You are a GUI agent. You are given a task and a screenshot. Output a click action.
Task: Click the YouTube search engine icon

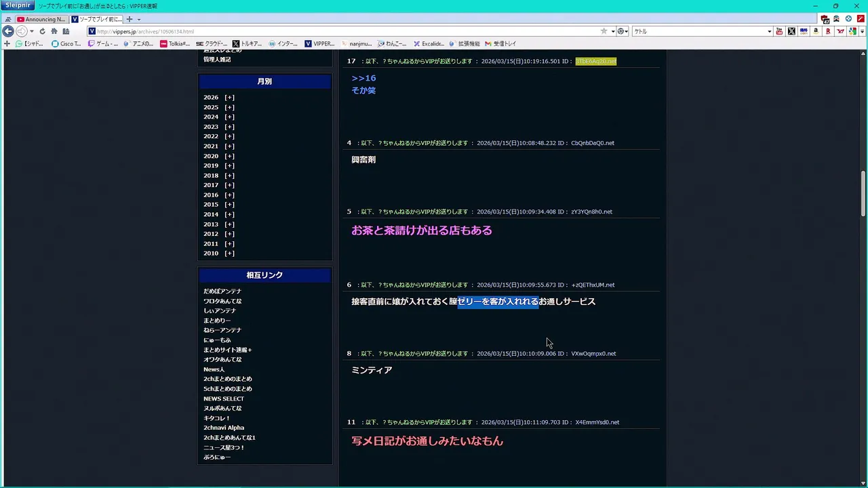779,31
